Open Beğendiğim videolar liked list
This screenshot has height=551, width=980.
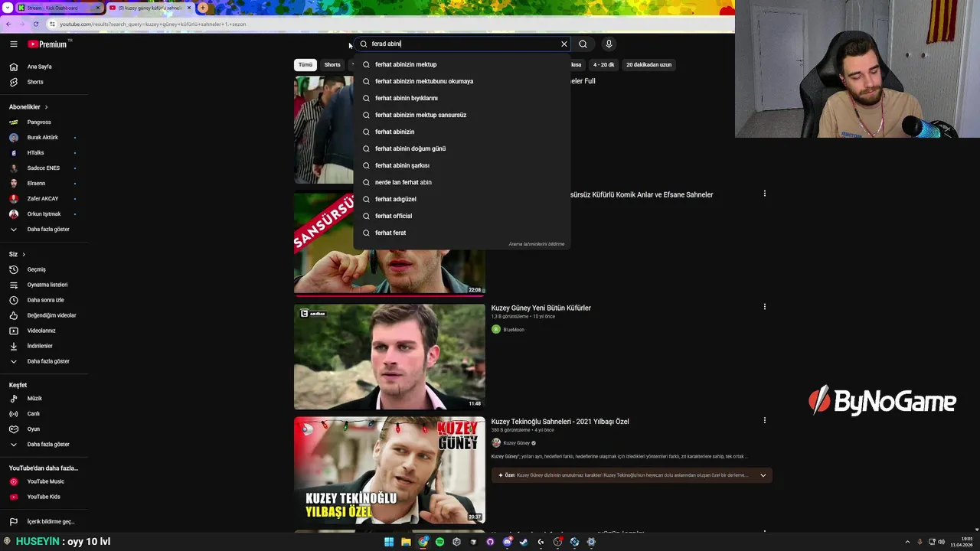(44, 315)
